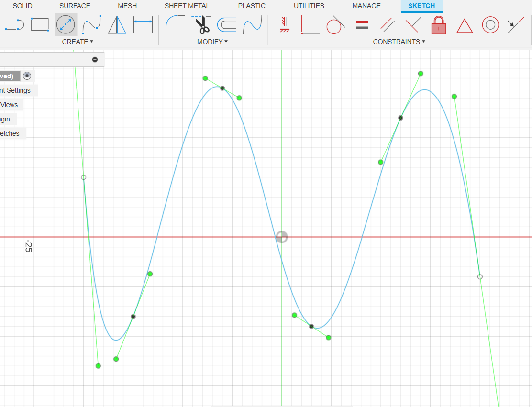The image size is (532, 407).
Task: Select the Mirror tool icon
Action: pyautogui.click(x=117, y=25)
